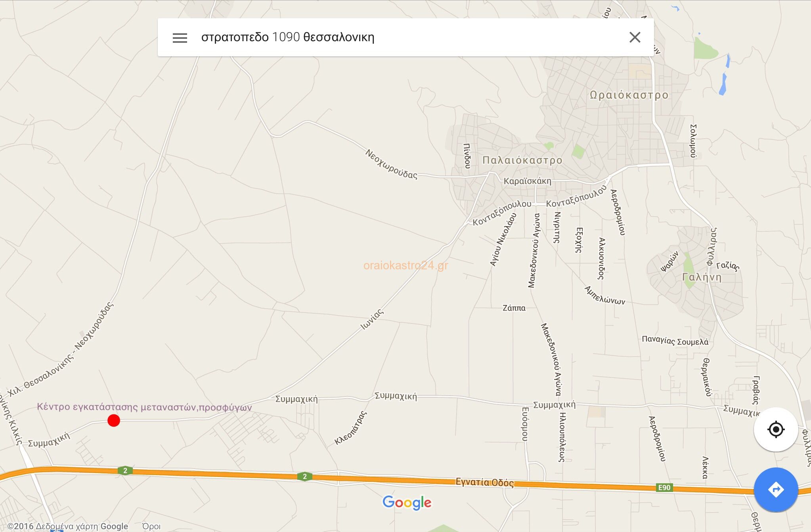Click the Εγνατία Οδός highway label

click(x=484, y=482)
